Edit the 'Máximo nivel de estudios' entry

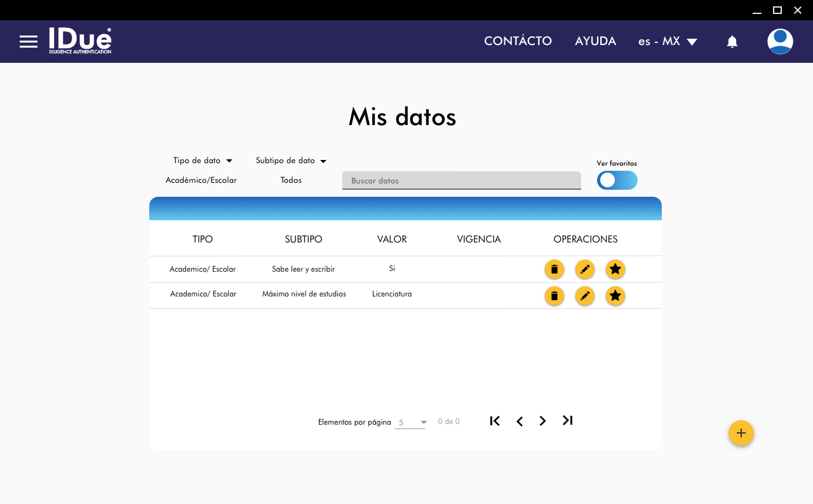584,296
